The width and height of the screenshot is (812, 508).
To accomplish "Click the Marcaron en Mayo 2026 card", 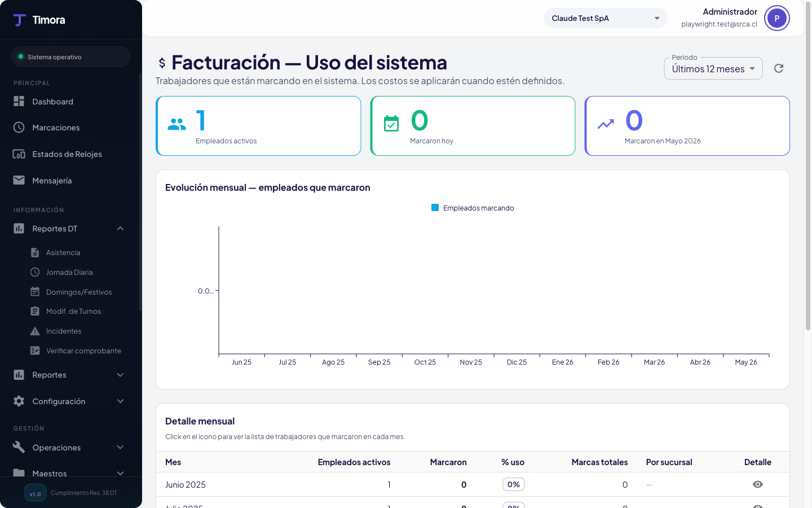I will coord(687,126).
